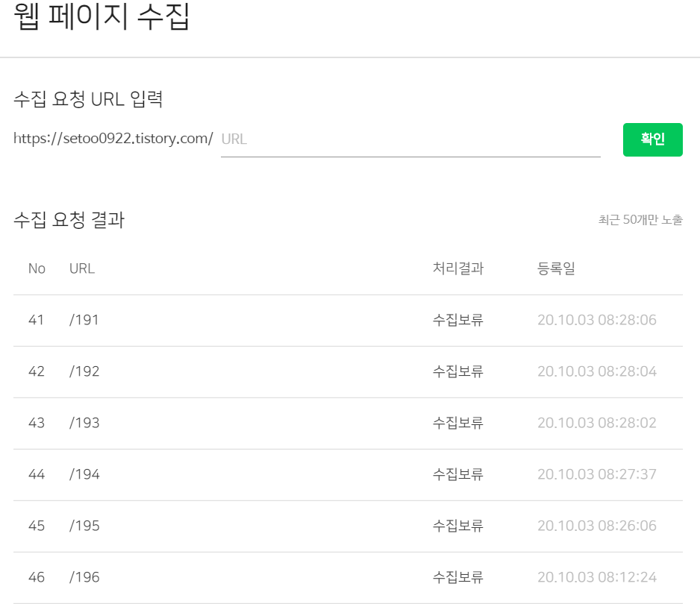Click the date 20.10.03 08:28:06
The image size is (700, 604).
tap(597, 320)
